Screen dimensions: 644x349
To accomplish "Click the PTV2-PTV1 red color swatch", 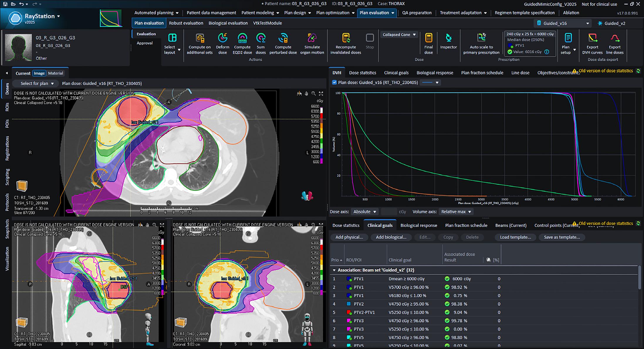I will [x=349, y=312].
